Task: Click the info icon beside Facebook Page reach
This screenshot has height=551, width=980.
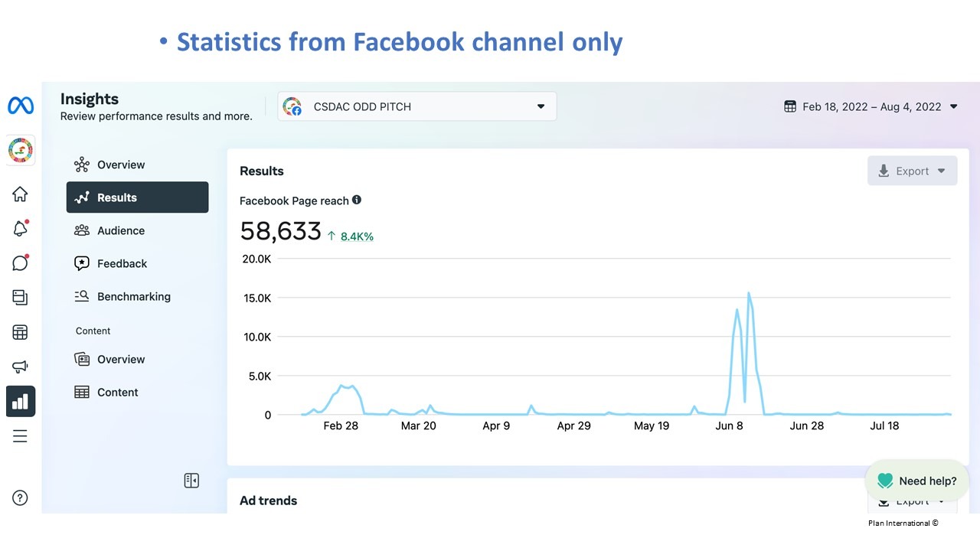Action: pyautogui.click(x=357, y=200)
